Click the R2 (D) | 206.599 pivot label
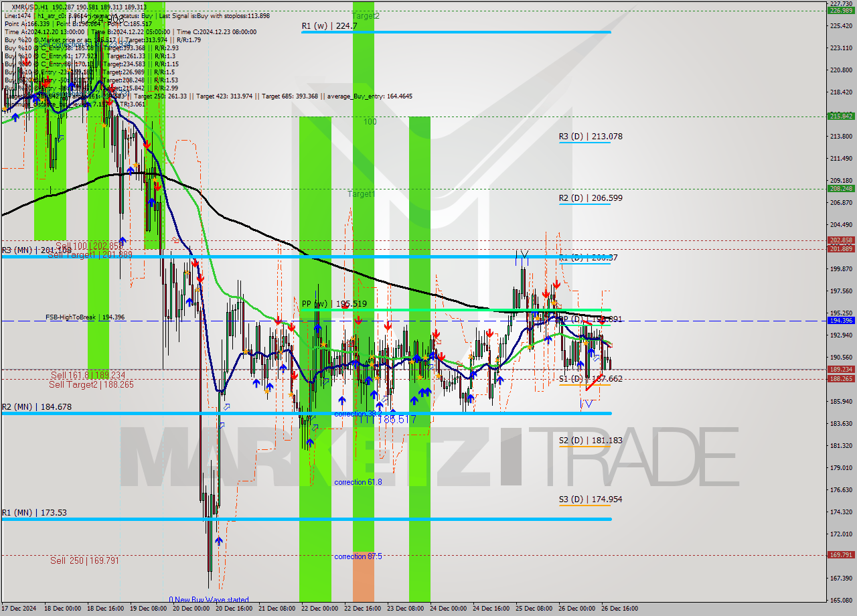 point(591,198)
